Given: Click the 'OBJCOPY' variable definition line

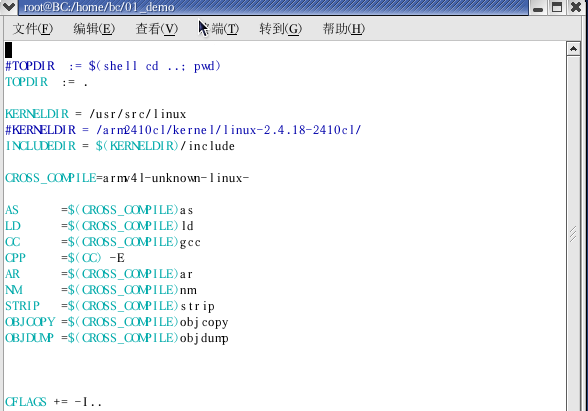Looking at the screenshot, I should click(x=117, y=322).
